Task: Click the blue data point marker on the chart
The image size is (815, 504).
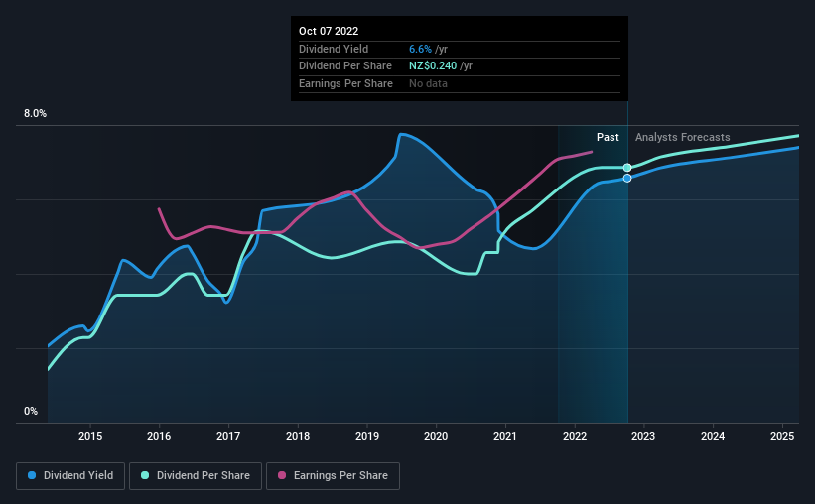Action: [x=627, y=179]
